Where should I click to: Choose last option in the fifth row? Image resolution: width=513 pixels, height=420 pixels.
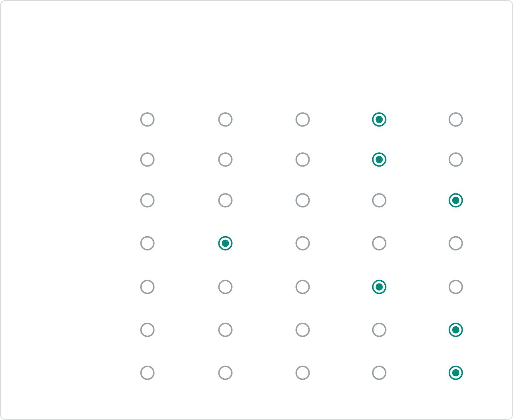(x=456, y=287)
